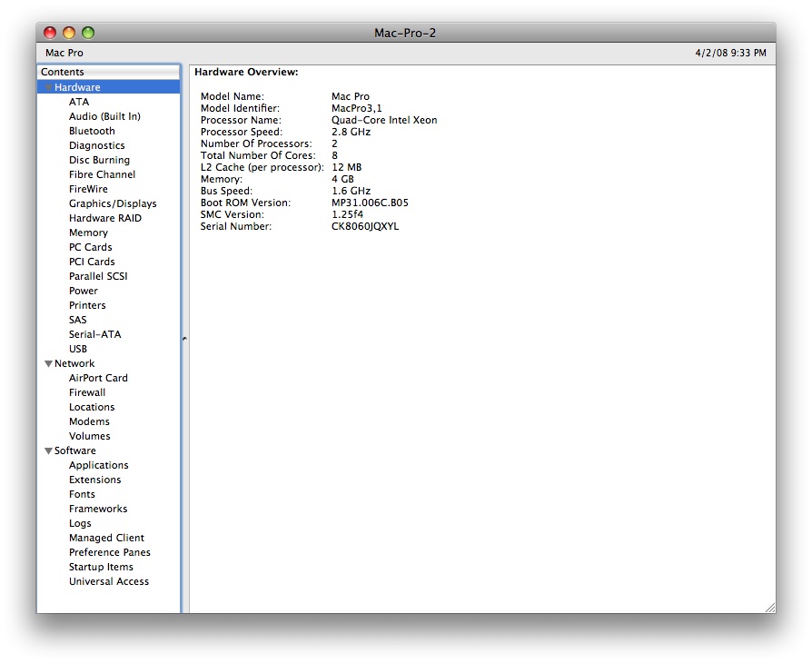This screenshot has width=812, height=663.
Task: Show Bluetooth information
Action: pyautogui.click(x=92, y=131)
